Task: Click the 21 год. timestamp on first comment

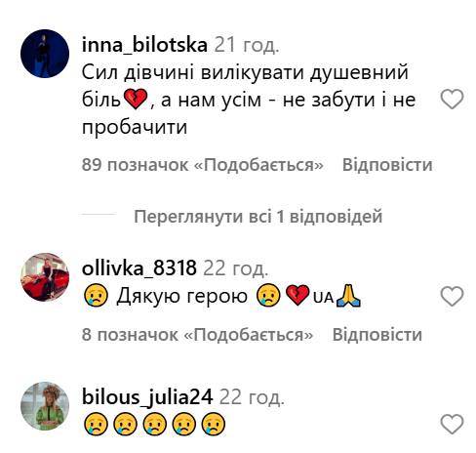Action: [247, 45]
